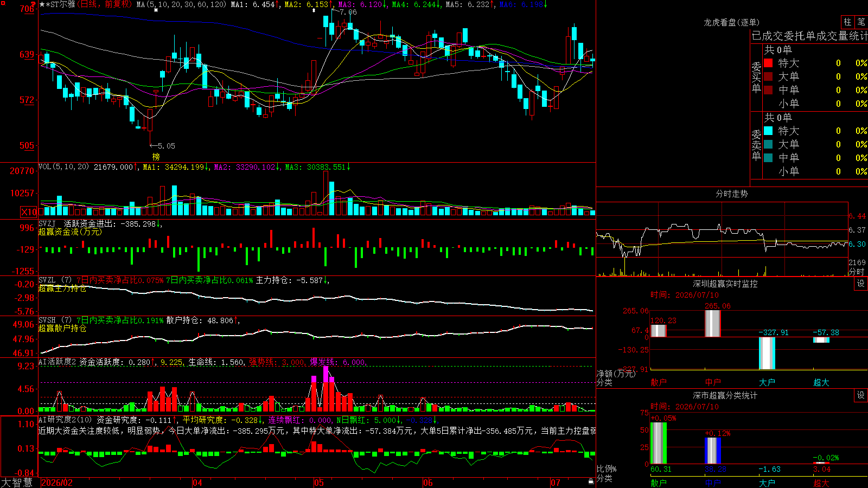Click the *ST尔雅 stock name in the chart header

pyautogui.click(x=61, y=4)
